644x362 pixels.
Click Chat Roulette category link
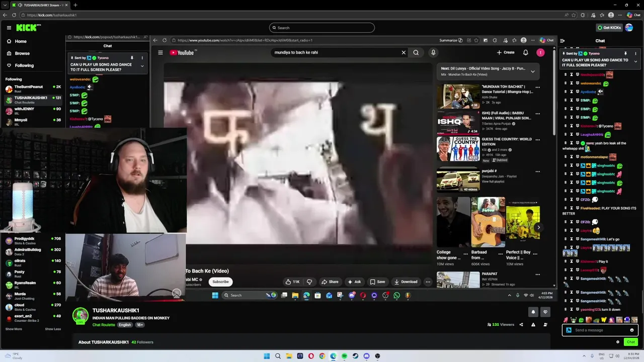pyautogui.click(x=104, y=325)
